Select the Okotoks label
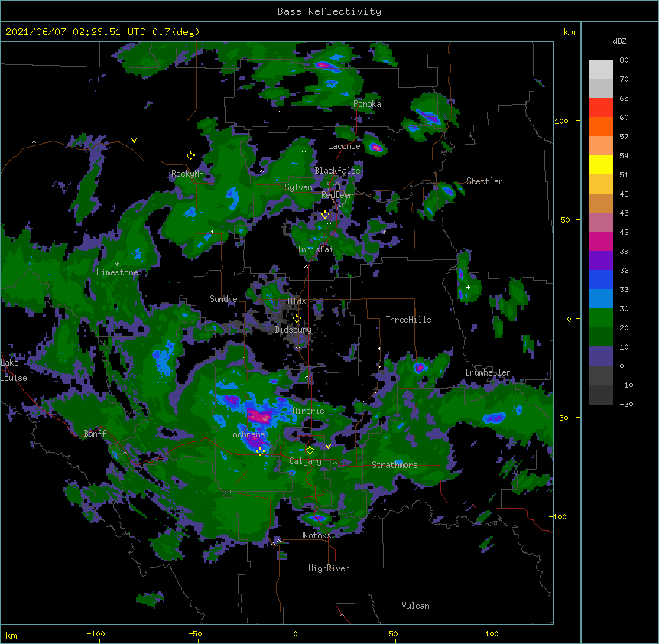 coord(315,535)
